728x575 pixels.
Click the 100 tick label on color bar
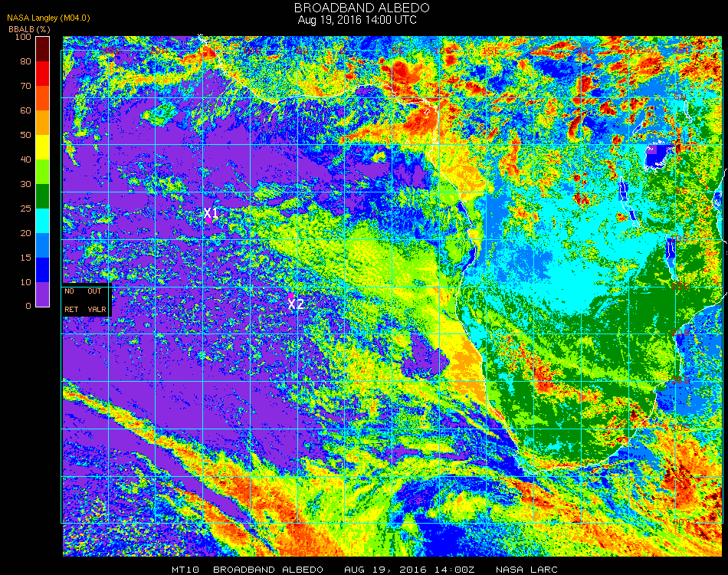(x=23, y=37)
